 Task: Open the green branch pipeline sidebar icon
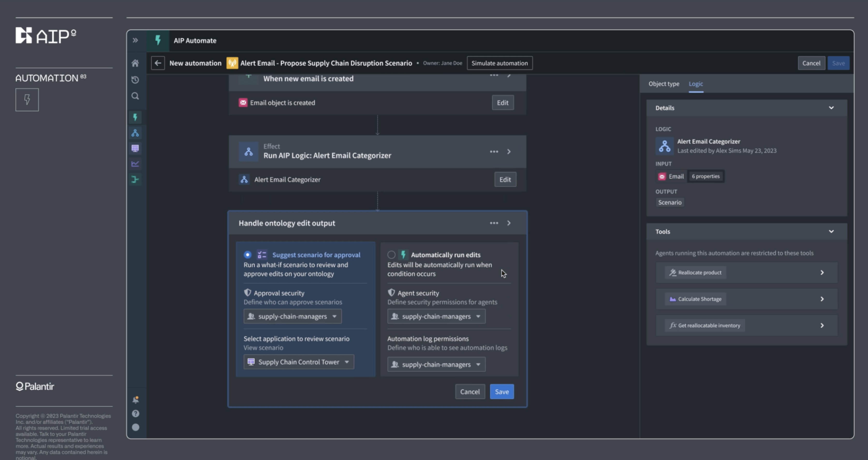tap(135, 179)
